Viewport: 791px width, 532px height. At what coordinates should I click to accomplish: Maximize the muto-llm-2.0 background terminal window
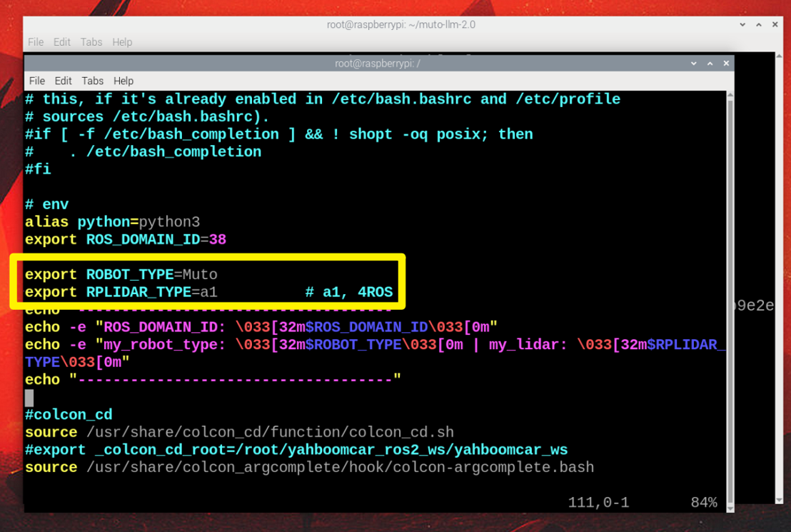[x=759, y=24]
